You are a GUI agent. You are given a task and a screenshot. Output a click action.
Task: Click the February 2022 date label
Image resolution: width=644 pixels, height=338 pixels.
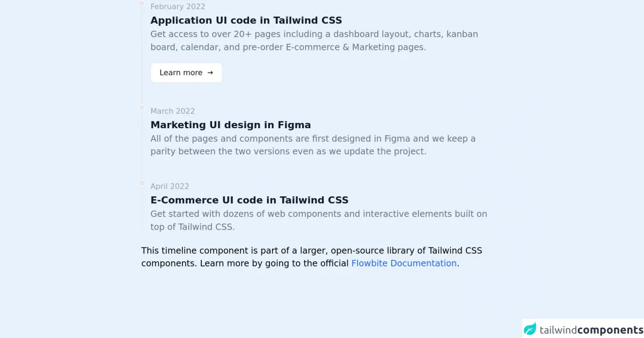pyautogui.click(x=178, y=7)
